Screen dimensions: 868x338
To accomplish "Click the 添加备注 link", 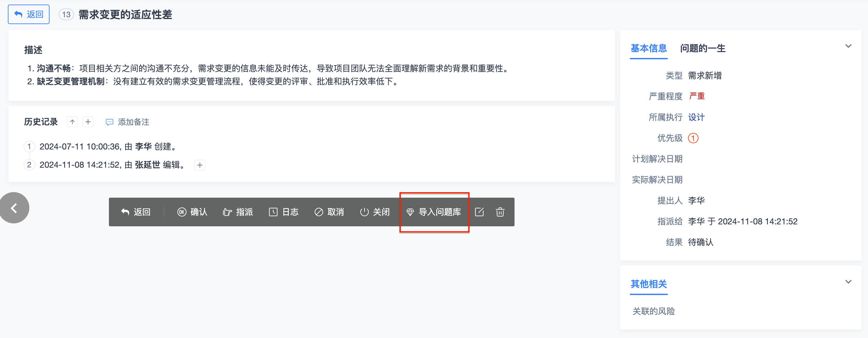I will (128, 122).
